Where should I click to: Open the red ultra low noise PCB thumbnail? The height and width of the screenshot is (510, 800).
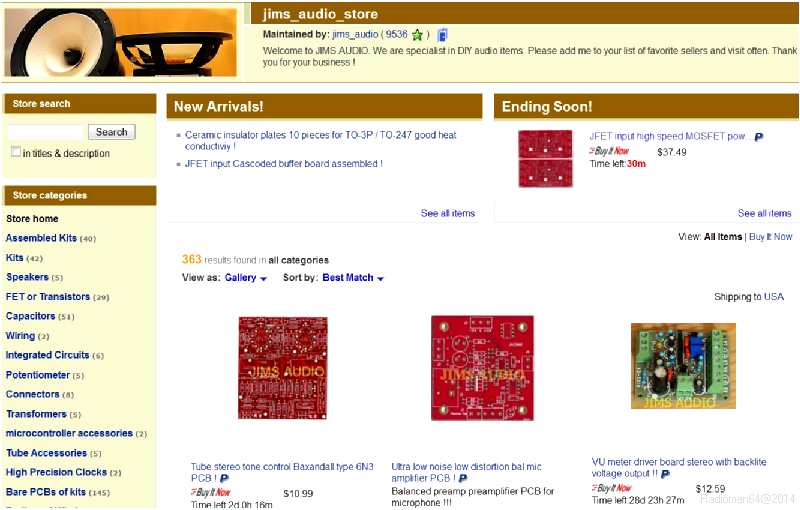click(x=483, y=368)
